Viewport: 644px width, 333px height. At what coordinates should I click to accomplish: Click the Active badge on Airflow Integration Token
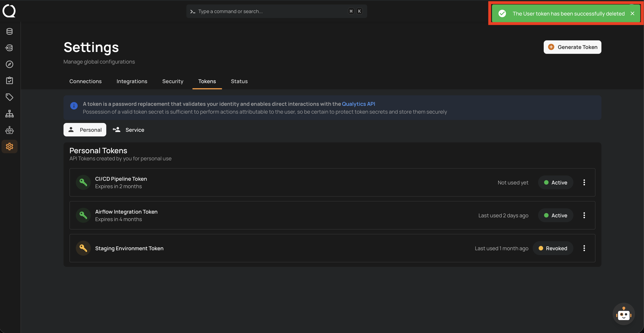[x=555, y=215]
